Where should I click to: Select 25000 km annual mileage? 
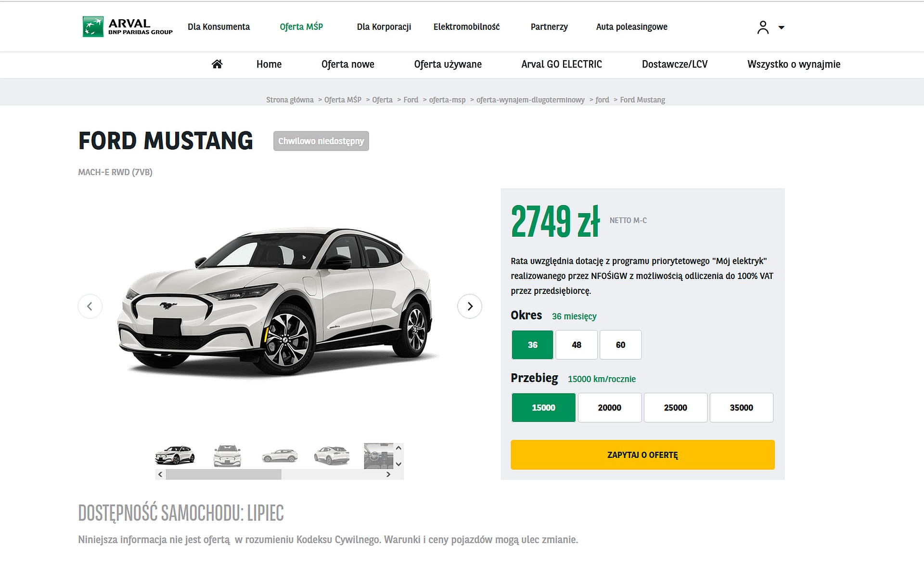point(676,408)
